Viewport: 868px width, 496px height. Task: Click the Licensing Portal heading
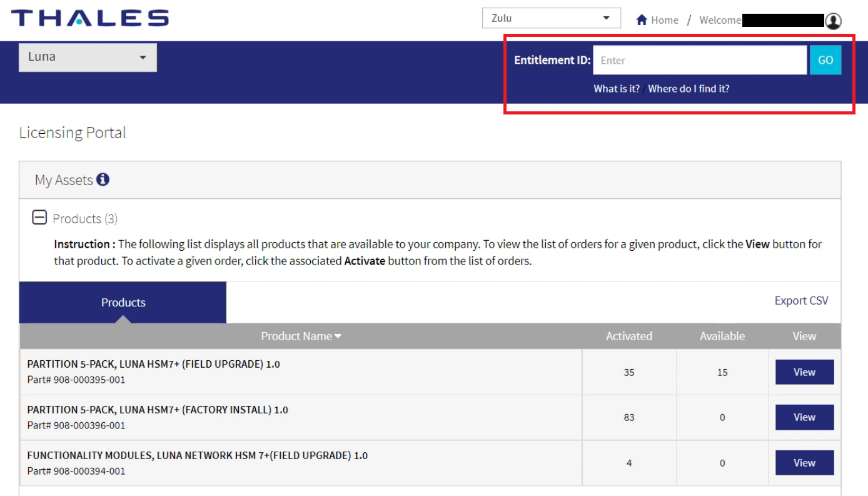click(73, 133)
